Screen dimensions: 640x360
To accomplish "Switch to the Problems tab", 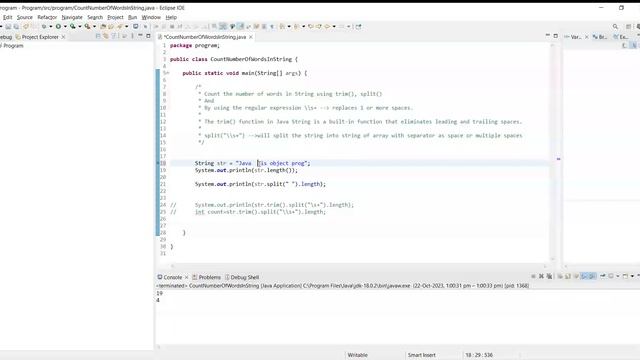I will pyautogui.click(x=207, y=277).
